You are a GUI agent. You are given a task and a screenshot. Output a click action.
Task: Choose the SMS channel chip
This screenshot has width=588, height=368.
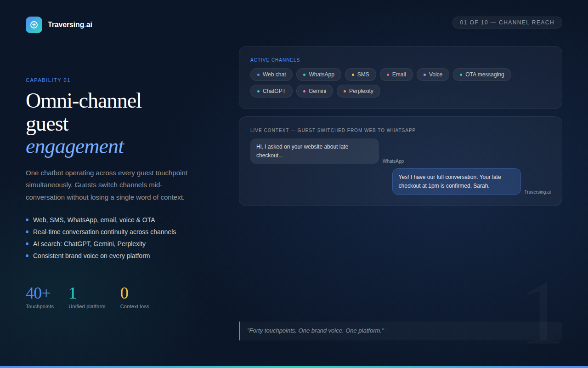[x=361, y=75]
